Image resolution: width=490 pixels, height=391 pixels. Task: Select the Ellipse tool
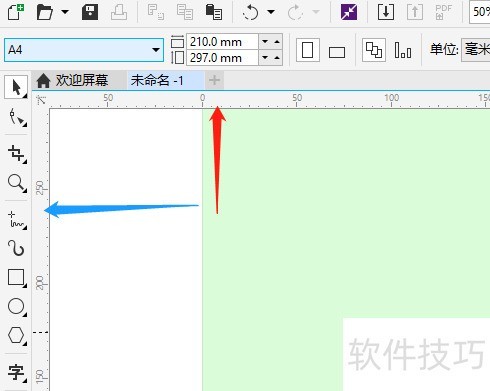pos(17,307)
